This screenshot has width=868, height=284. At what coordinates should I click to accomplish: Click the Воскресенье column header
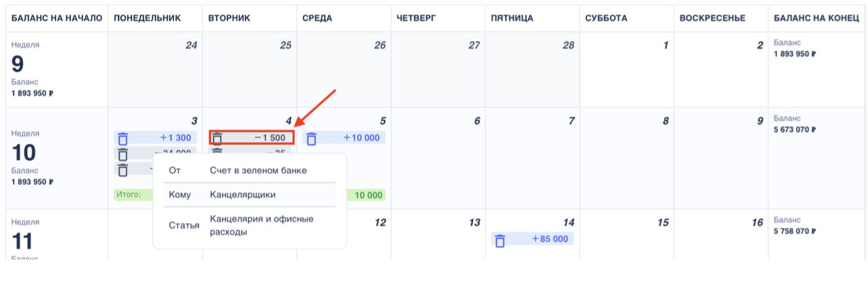(713, 18)
